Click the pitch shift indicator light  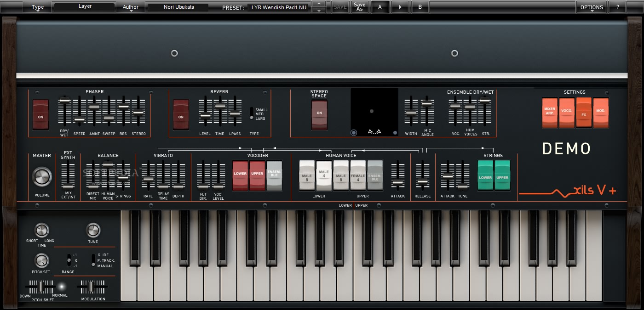click(61, 287)
